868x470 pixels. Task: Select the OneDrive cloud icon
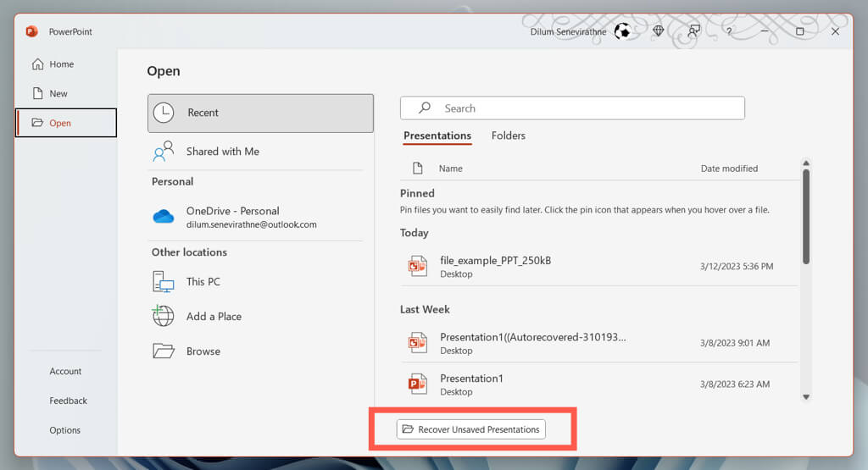(x=164, y=216)
